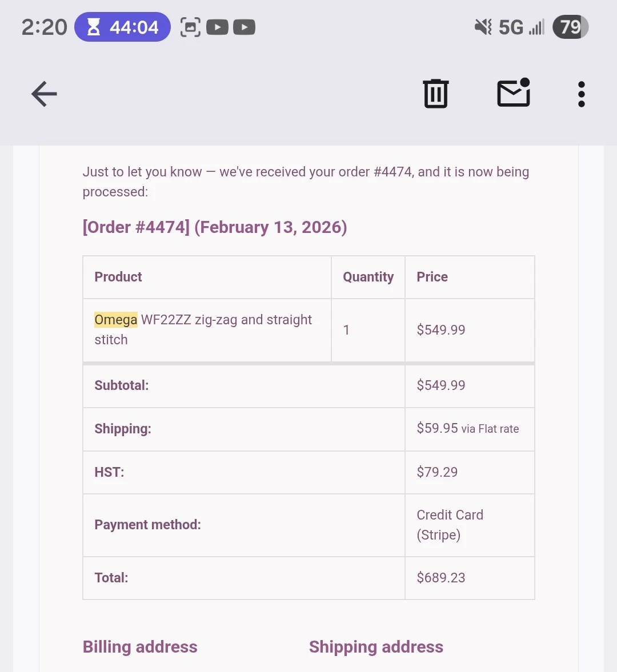Tap the muted sound status icon
This screenshot has width=617, height=672.
pos(483,27)
